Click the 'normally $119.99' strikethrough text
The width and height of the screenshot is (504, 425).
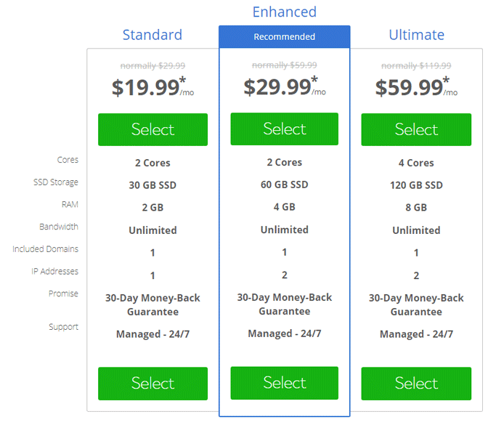pos(416,66)
